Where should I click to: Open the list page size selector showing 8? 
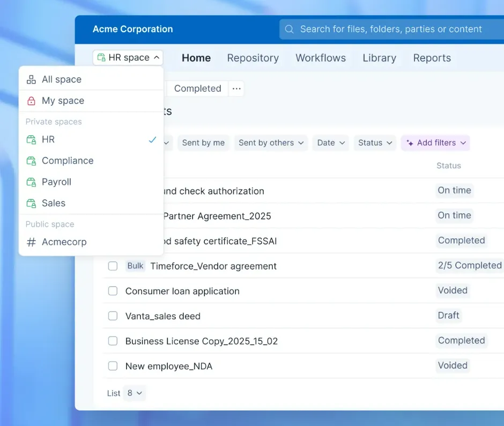pyautogui.click(x=134, y=393)
